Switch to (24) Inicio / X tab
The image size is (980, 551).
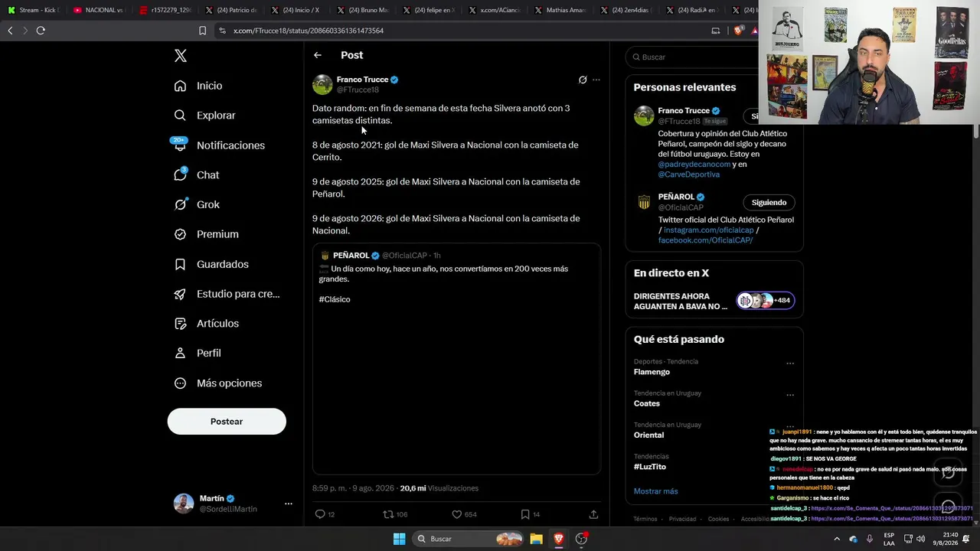pos(296,10)
